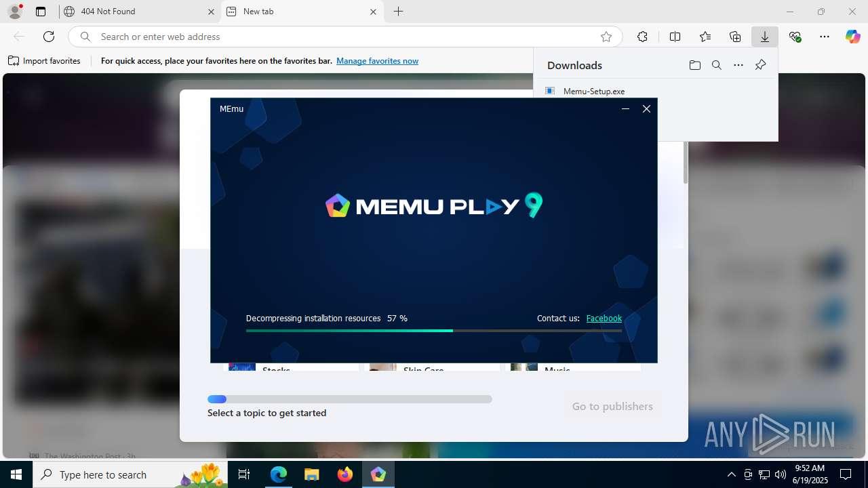
Task: Close the 404 Not Found tab
Action: pyautogui.click(x=210, y=12)
